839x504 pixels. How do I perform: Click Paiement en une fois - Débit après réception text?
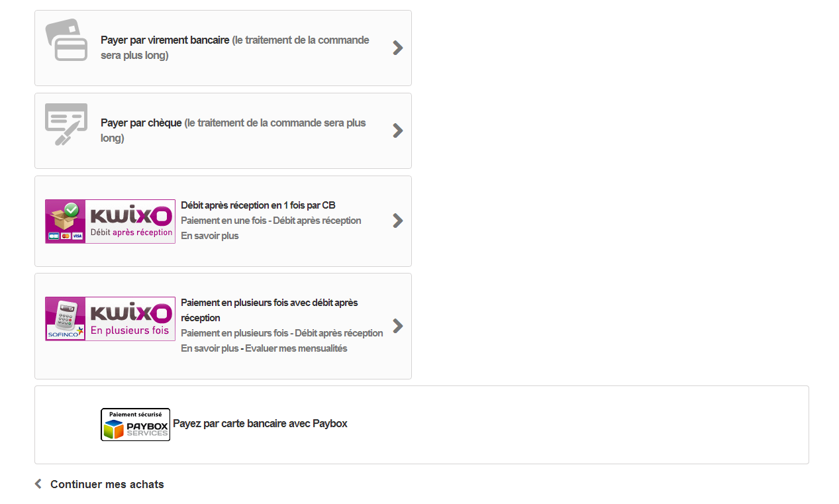tap(271, 221)
